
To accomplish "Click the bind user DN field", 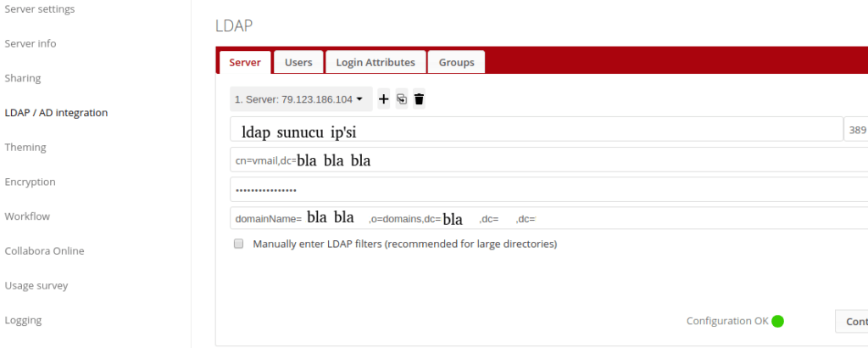I will coord(542,160).
